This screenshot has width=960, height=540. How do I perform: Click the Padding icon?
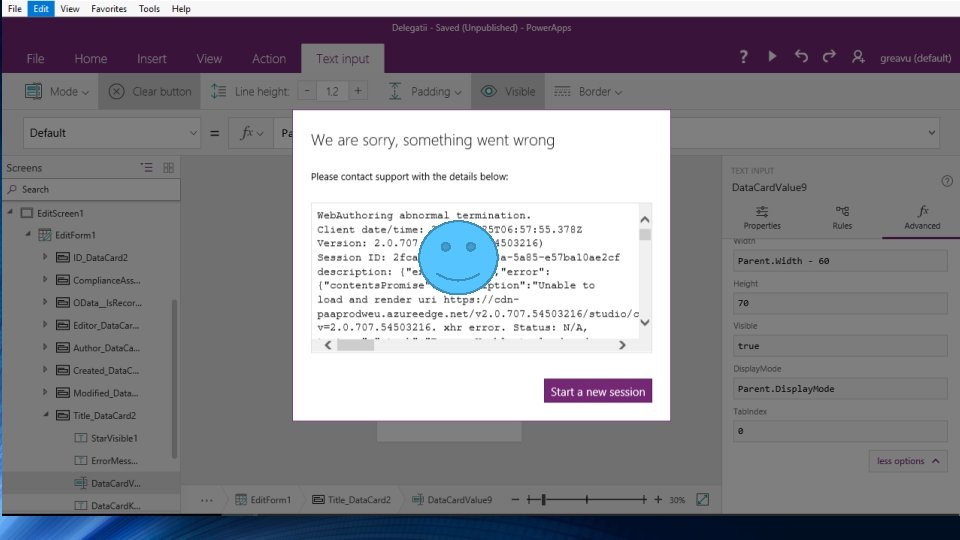(x=395, y=91)
